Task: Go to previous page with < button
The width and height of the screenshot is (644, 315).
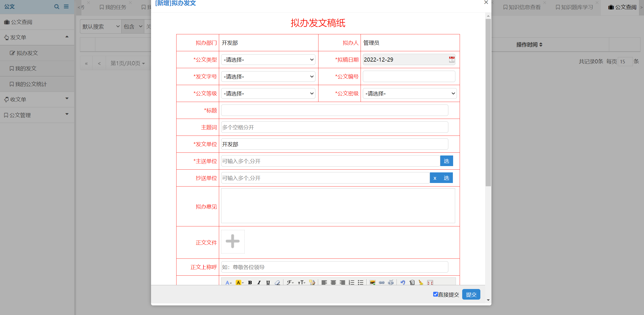Action: click(x=99, y=63)
